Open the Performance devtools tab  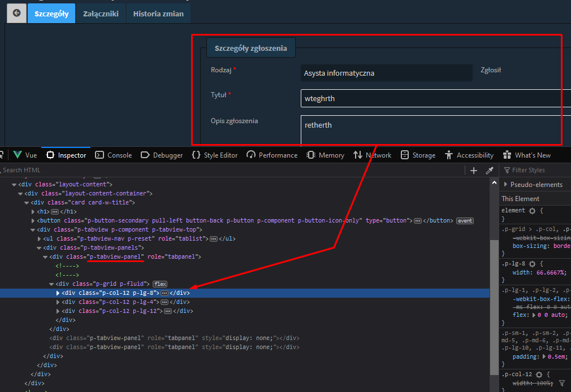(x=272, y=155)
